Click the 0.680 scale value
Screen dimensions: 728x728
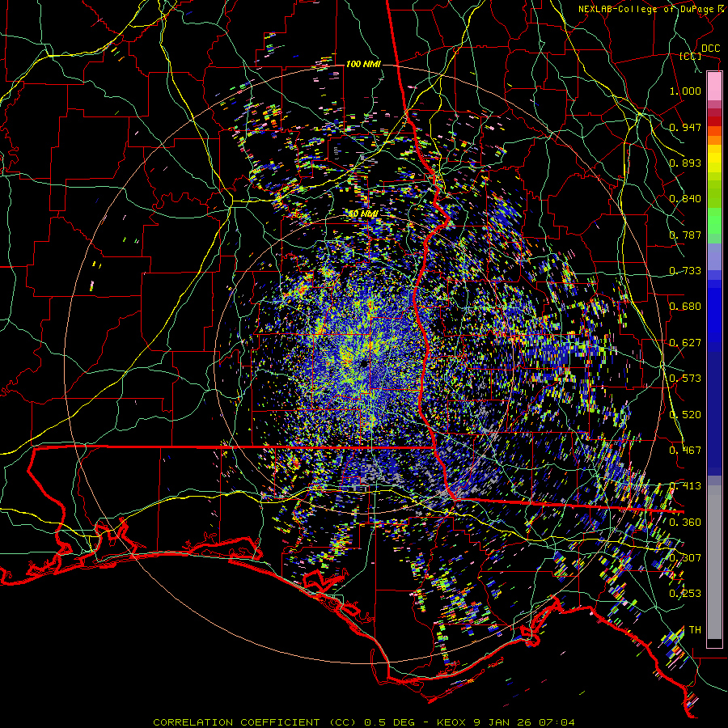pos(685,307)
